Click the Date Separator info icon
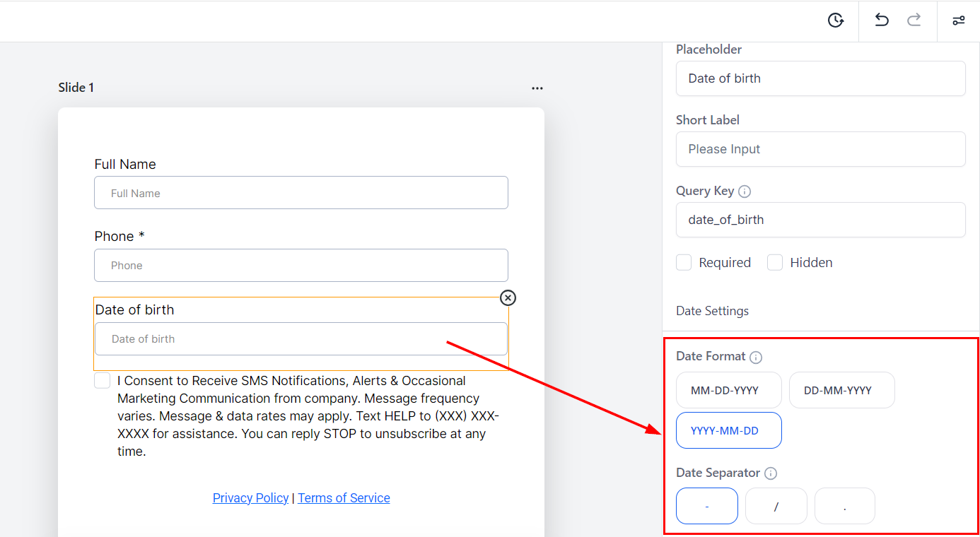 (x=771, y=473)
